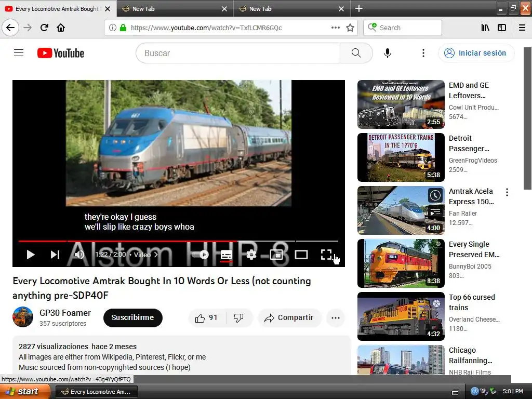The width and height of the screenshot is (532, 399).
Task: Open Detroit Passenger Trains video thumbnail
Action: [x=401, y=157]
